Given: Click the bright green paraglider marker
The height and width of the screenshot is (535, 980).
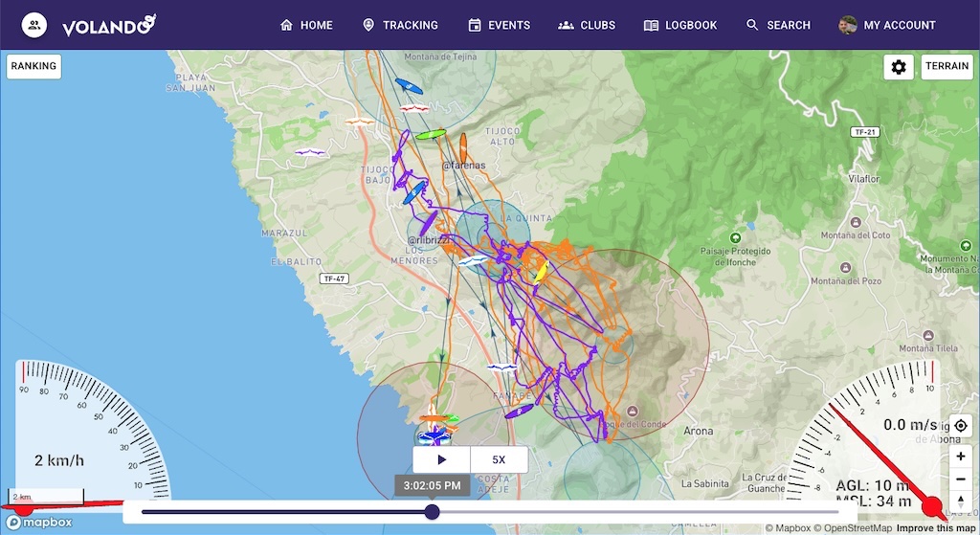Looking at the screenshot, I should pos(430,135).
